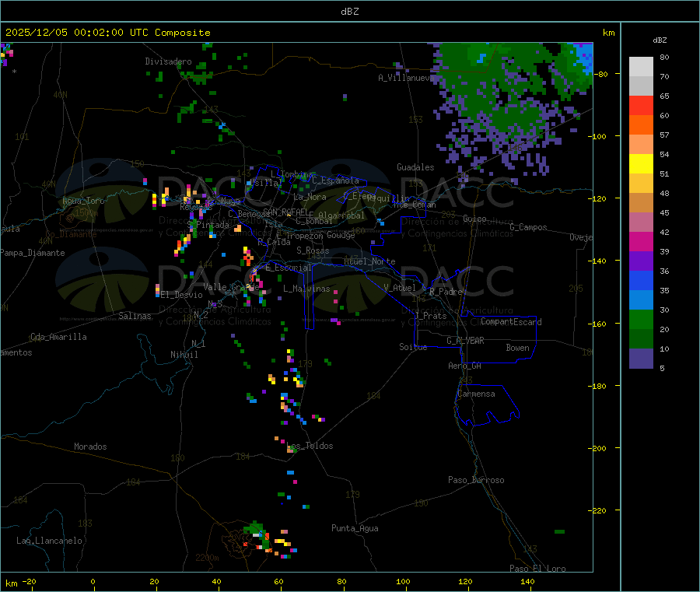Click the R_Padre place label
This screenshot has height=592, width=700.
[x=446, y=292]
